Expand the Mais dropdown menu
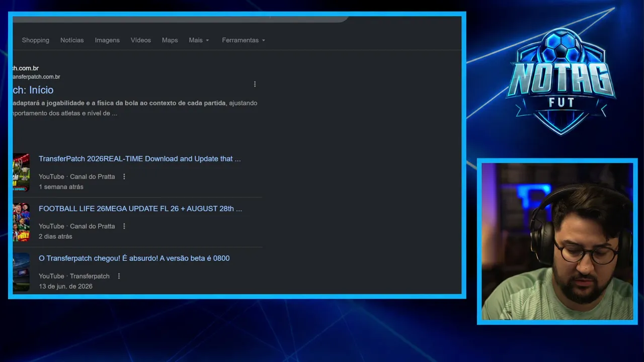 (x=199, y=40)
